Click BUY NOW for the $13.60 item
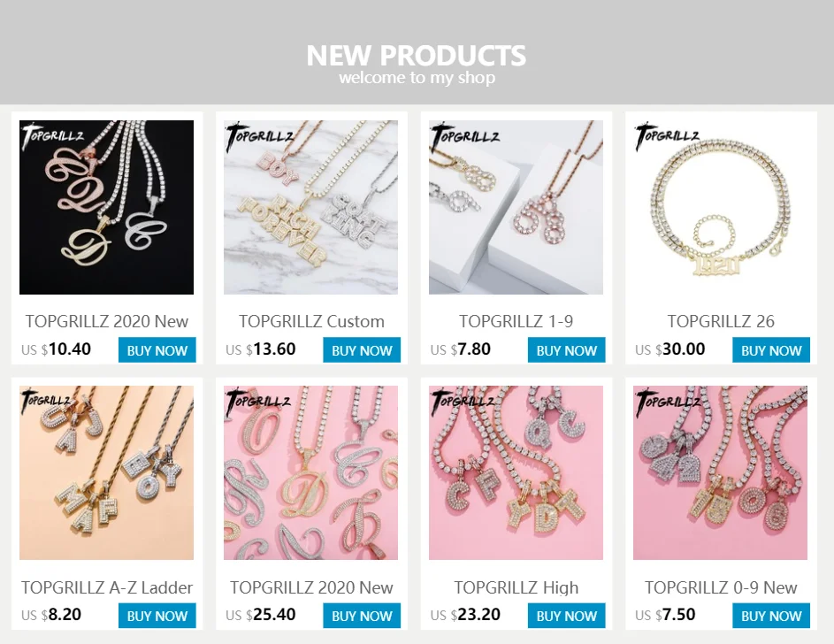The width and height of the screenshot is (834, 644). point(362,350)
